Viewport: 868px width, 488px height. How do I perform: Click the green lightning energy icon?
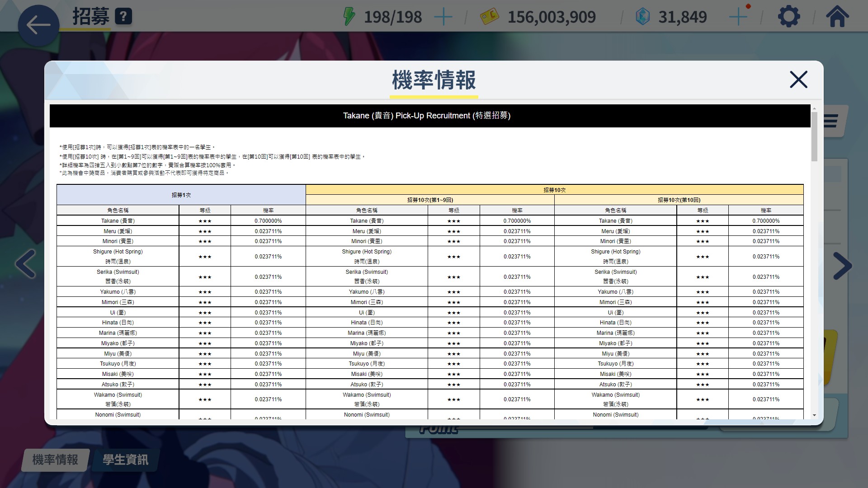349,16
